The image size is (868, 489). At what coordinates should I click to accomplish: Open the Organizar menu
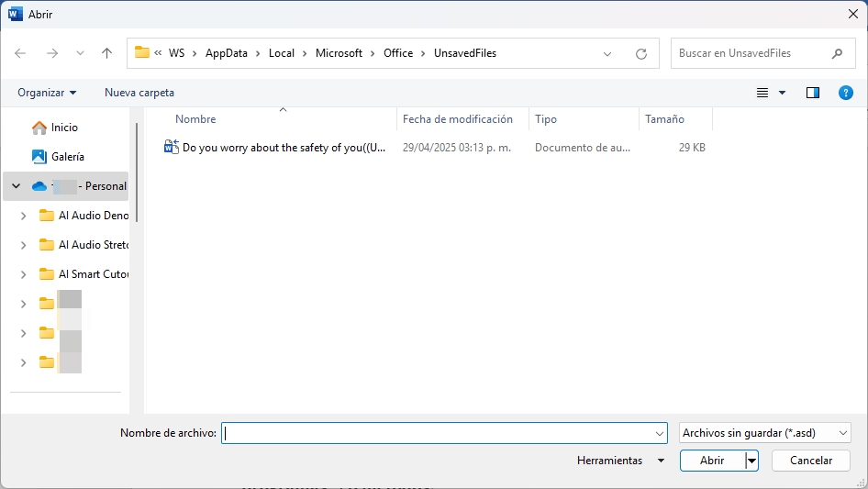click(47, 93)
